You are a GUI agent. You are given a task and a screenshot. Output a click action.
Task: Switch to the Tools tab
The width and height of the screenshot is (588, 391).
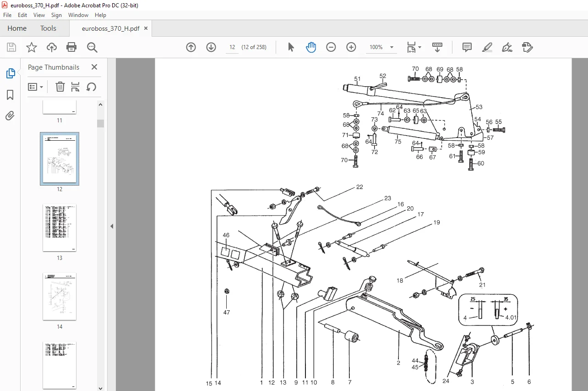[x=48, y=28]
